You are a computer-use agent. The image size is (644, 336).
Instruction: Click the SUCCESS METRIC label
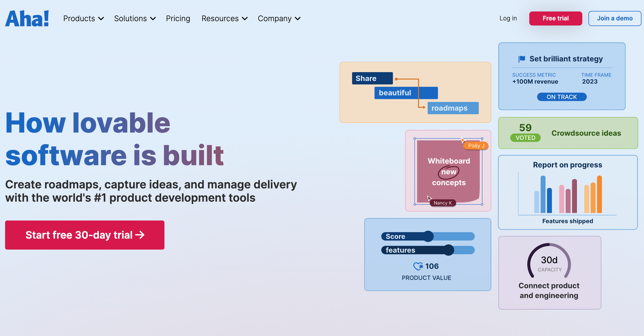534,75
